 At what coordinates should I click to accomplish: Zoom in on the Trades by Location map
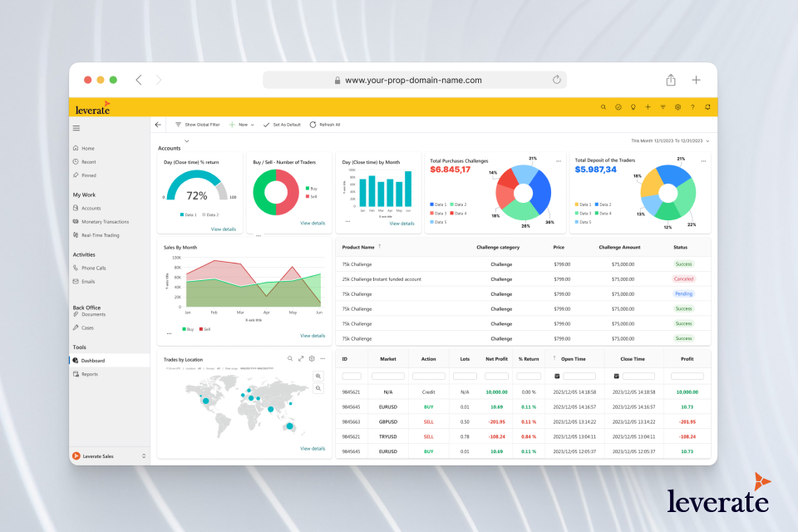click(x=318, y=376)
